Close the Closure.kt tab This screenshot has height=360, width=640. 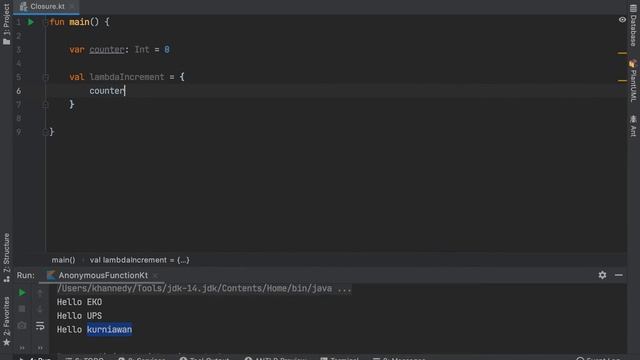[x=72, y=7]
